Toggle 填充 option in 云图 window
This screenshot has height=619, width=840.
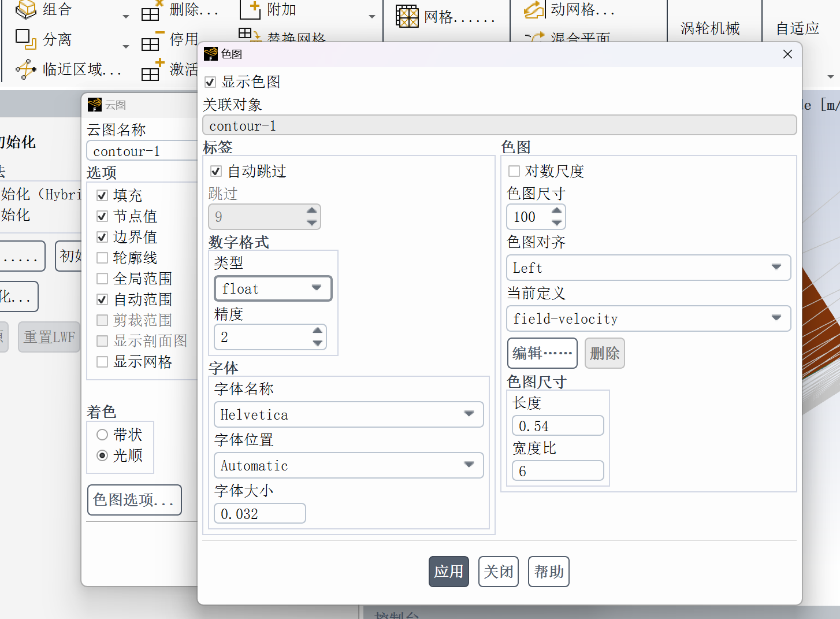[x=102, y=195]
